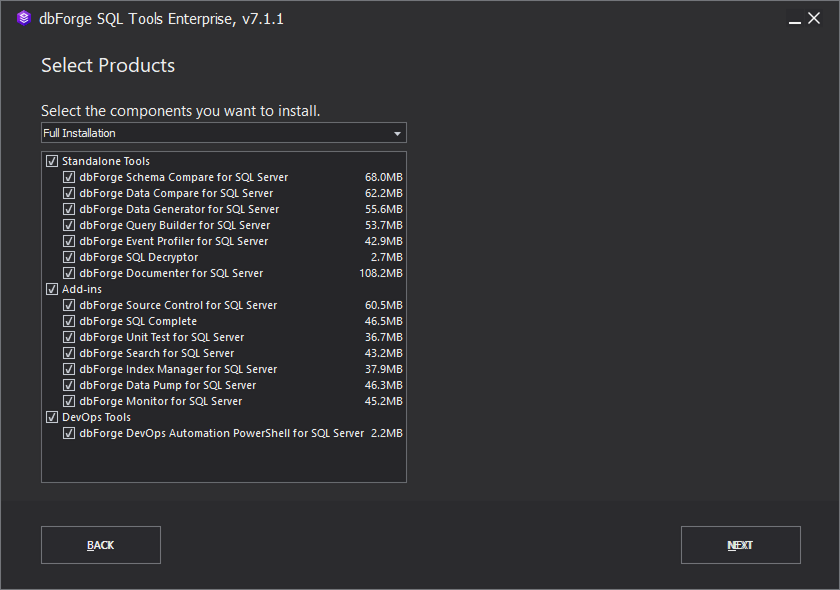Toggle the Standalone Tools group checkbox
Viewport: 840px width, 590px height.
click(52, 161)
